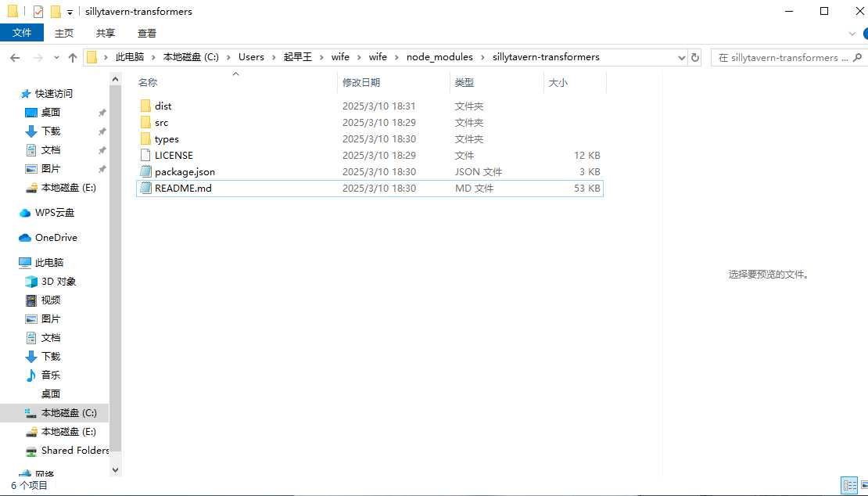Image resolution: width=868 pixels, height=496 pixels.
Task: Click the 2025/3/10 18:31 date of dist
Action: coord(378,106)
